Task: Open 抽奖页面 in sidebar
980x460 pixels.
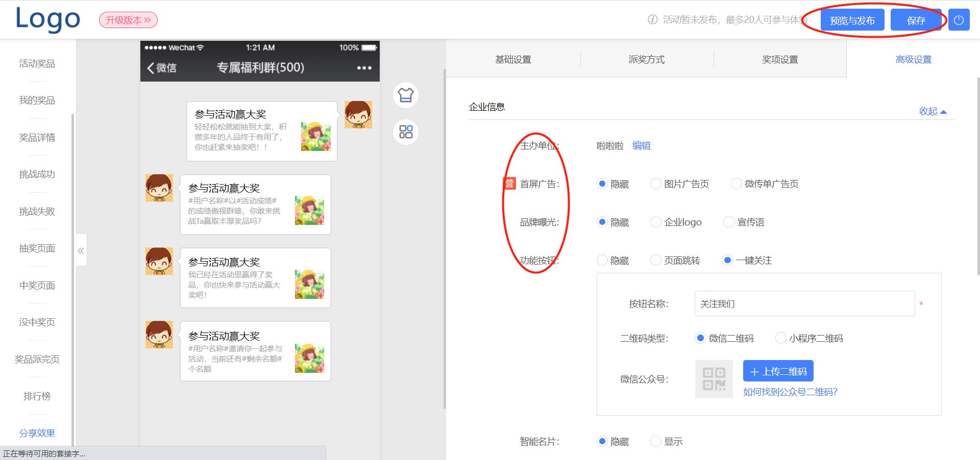Action: (x=37, y=248)
